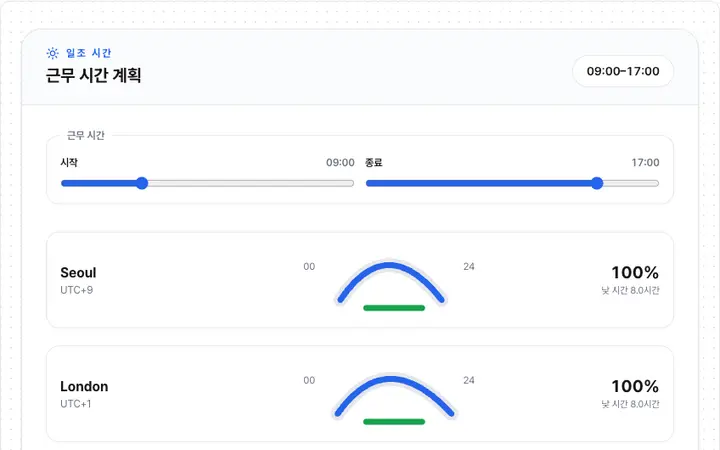The image size is (720, 450).
Task: Click the 시작 slider handle
Action: (142, 183)
